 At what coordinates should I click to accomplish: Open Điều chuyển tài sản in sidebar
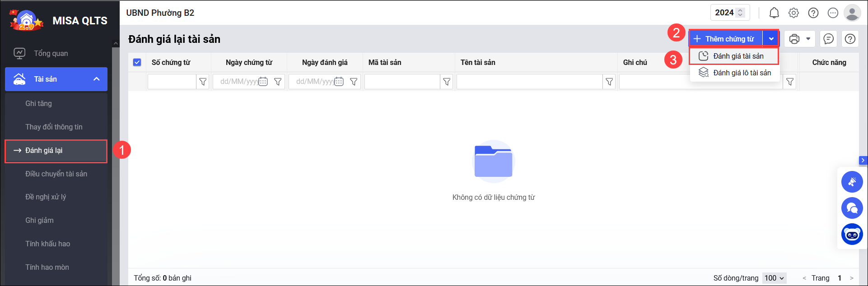click(56, 174)
